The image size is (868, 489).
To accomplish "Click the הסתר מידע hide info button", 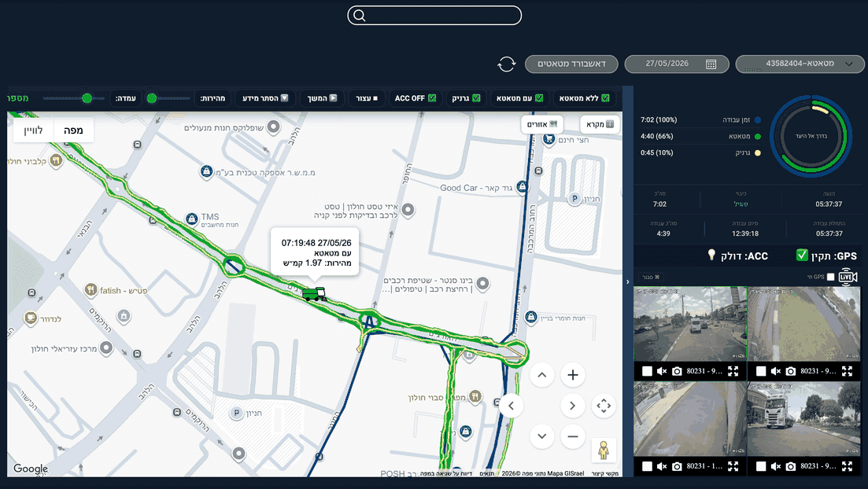I will [265, 98].
